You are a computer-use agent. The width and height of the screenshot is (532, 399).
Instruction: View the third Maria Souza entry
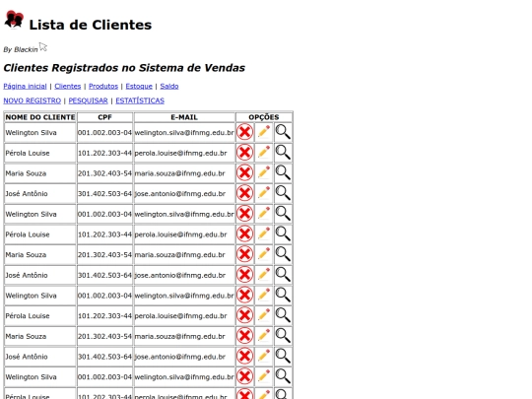[283, 336]
